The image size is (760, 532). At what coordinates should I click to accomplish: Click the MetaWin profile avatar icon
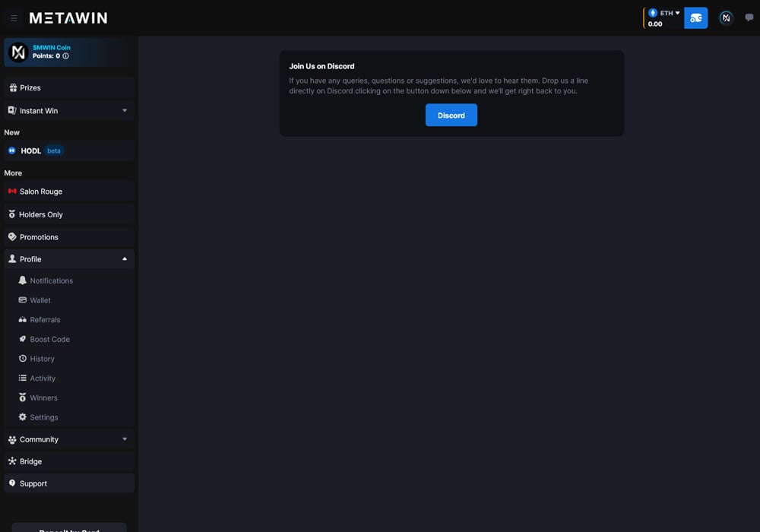726,17
